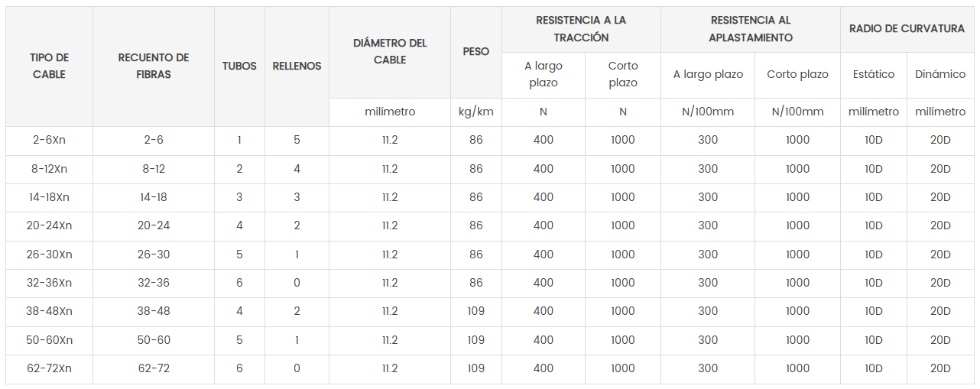Click the Estático sub-header cell
This screenshot has width=980, height=389.
click(874, 75)
